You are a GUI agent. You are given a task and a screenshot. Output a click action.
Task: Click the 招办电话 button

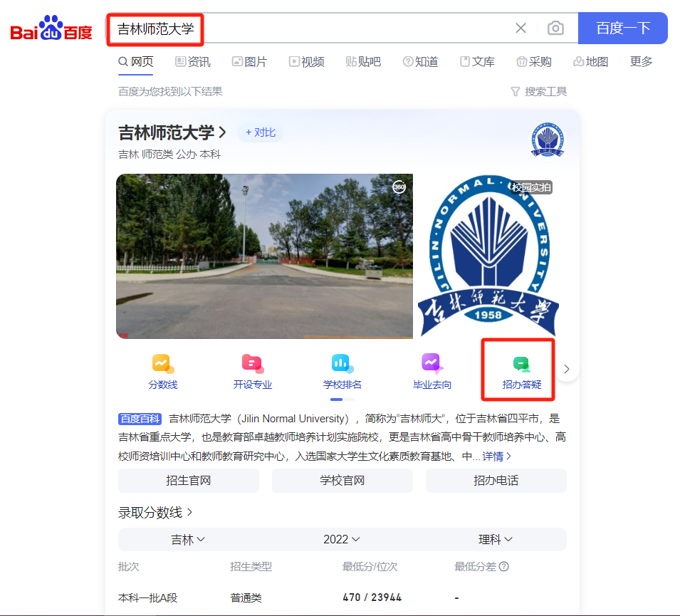coord(496,481)
